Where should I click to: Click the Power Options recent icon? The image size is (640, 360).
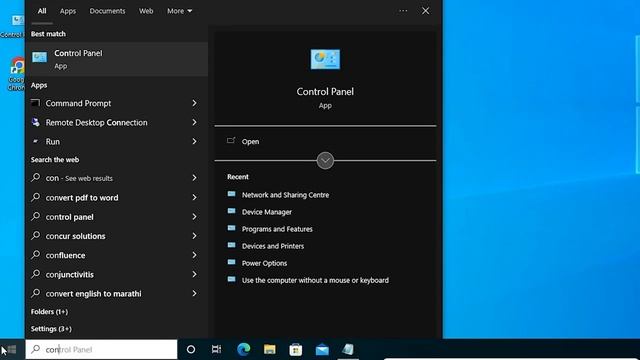(x=231, y=263)
